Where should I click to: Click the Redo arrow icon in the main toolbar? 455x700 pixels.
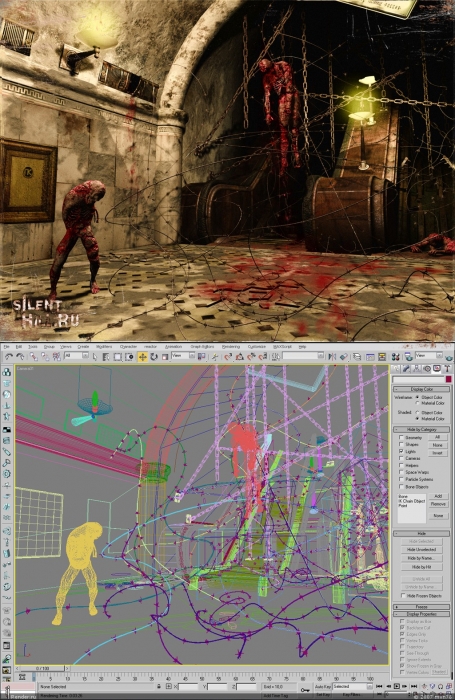20,356
